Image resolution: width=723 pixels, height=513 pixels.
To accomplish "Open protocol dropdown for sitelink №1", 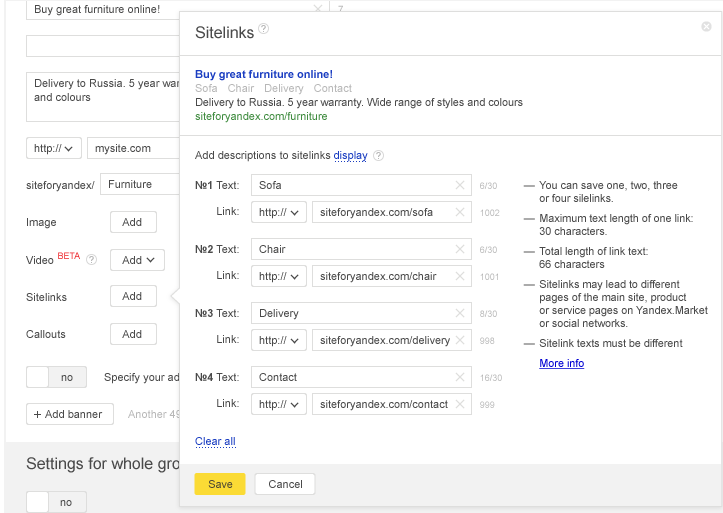I will pyautogui.click(x=279, y=212).
